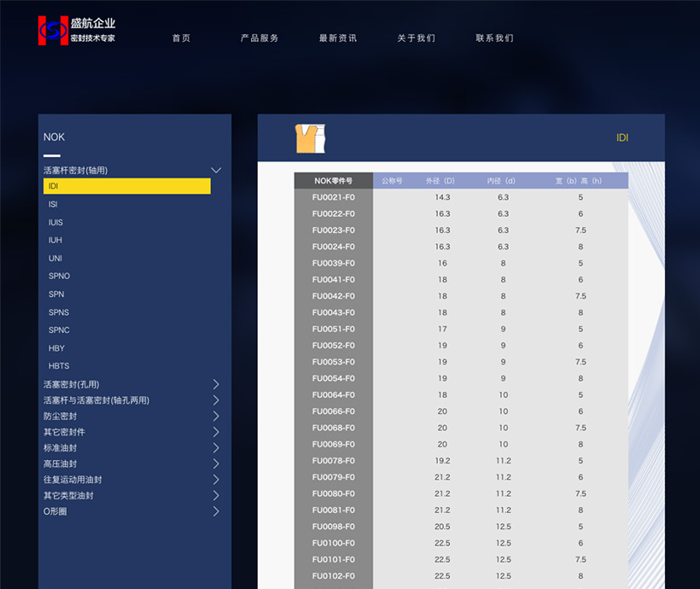This screenshot has width=700, height=589.
Task: Open the 产品服务 menu item
Action: 260,38
